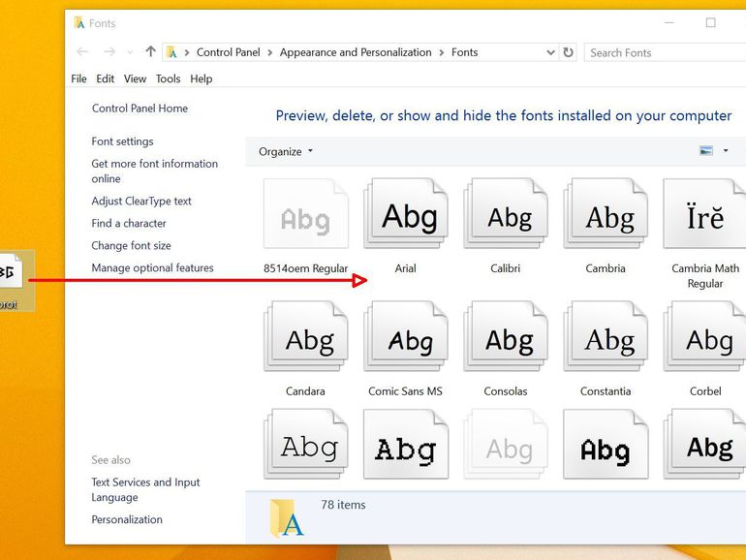Click the Back navigation arrow
Viewport: 746px width, 560px height.
pos(82,52)
